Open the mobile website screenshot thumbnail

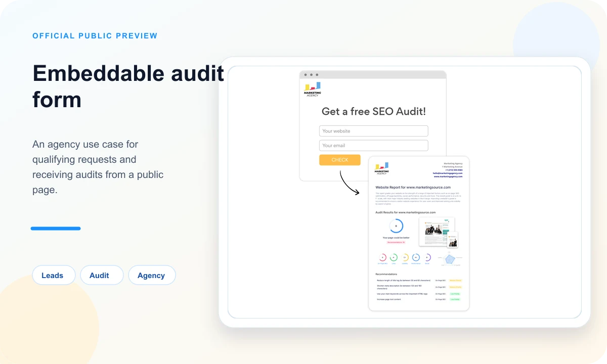(x=453, y=240)
